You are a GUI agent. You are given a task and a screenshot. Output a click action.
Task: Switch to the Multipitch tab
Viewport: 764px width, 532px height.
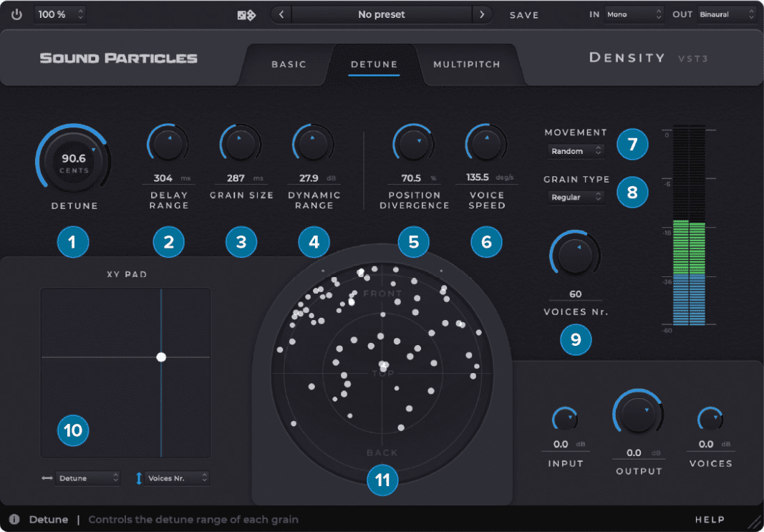coord(467,64)
